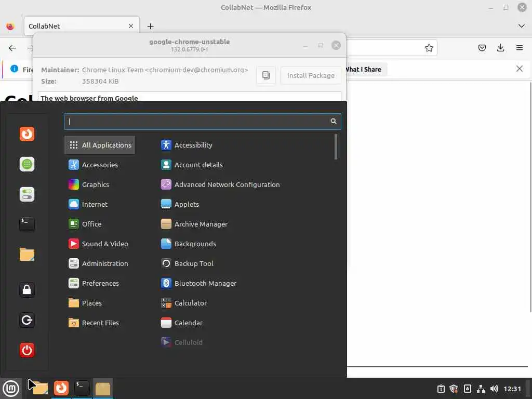Click the Log Out icon

pyautogui.click(x=27, y=320)
